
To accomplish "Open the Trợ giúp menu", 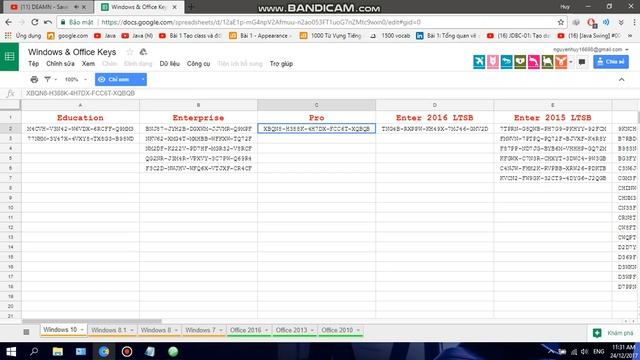I will (x=281, y=64).
